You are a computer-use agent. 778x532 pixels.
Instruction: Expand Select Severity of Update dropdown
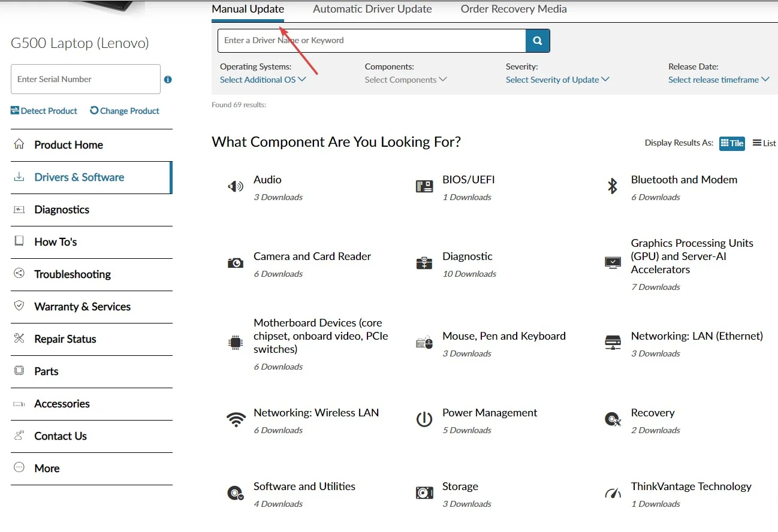tap(557, 80)
